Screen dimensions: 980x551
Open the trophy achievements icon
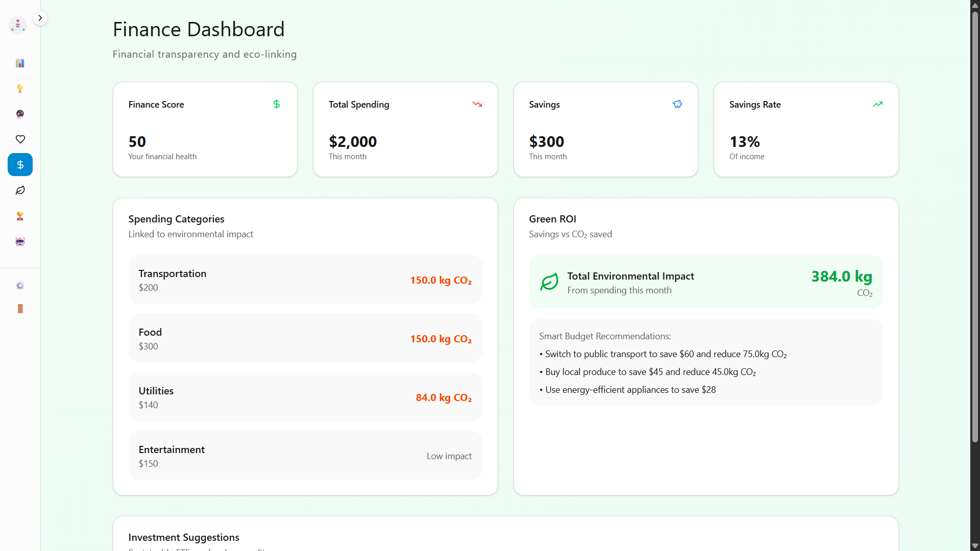click(20, 216)
